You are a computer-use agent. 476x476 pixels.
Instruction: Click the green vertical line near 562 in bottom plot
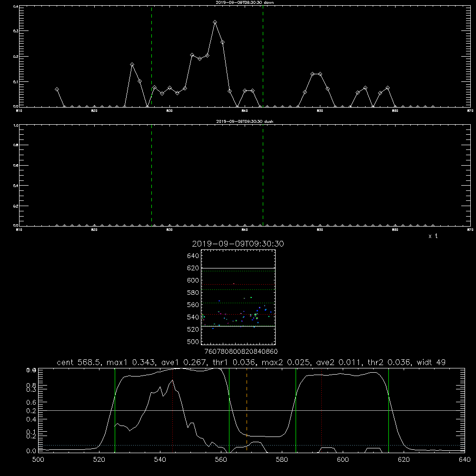229,410
